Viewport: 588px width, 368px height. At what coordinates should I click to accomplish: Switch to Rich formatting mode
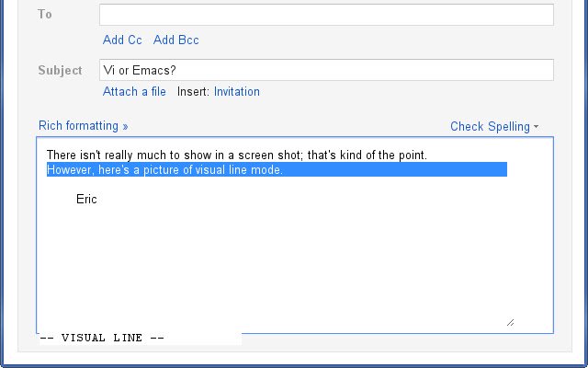78,125
